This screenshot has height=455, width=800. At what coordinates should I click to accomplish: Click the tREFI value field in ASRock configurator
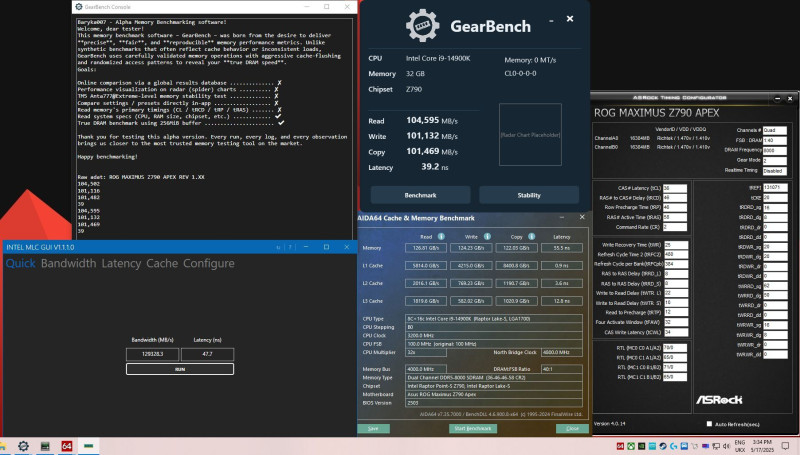(x=775, y=188)
